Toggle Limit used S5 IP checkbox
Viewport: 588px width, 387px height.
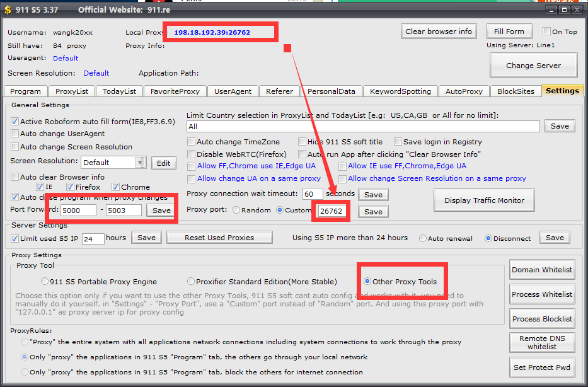click(14, 238)
